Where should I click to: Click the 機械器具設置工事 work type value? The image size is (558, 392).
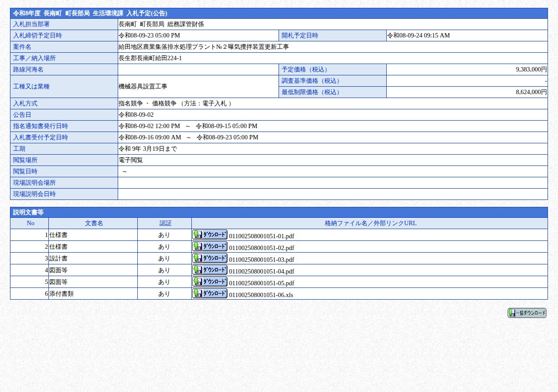point(143,86)
